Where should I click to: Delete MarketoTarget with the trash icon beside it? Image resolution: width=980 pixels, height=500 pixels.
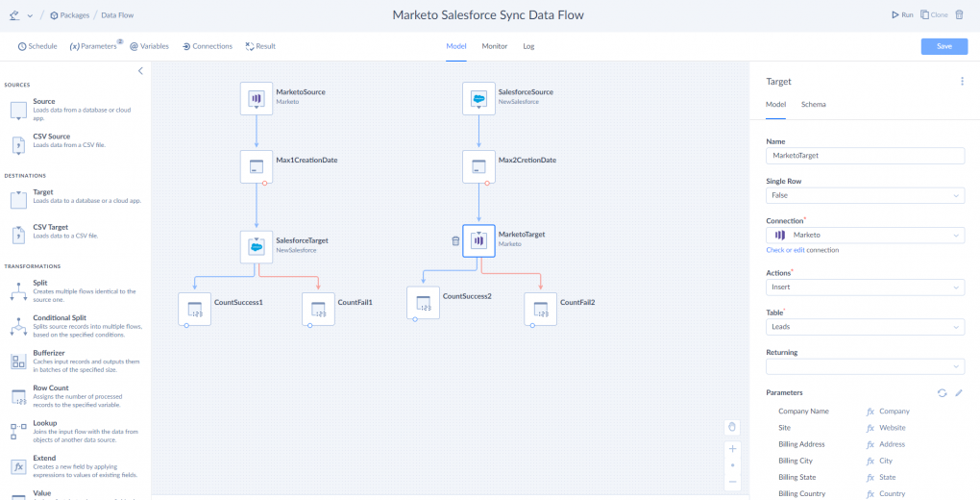(455, 241)
